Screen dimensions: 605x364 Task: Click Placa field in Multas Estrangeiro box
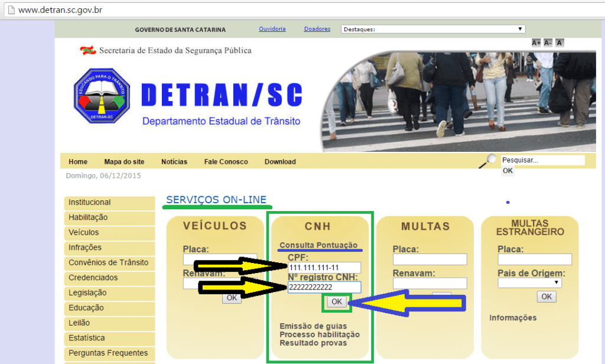pyautogui.click(x=535, y=259)
